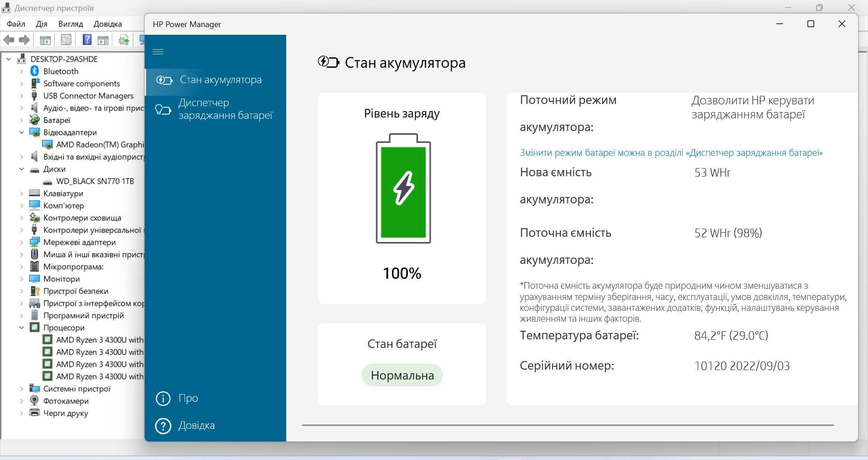
Task: Click the Процесори chip icon
Action: click(34, 327)
